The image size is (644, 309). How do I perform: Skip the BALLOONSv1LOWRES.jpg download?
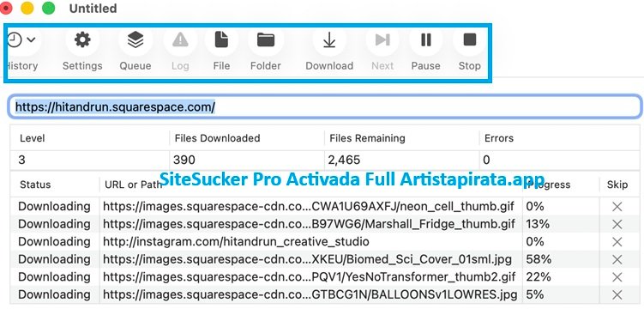coord(617,294)
